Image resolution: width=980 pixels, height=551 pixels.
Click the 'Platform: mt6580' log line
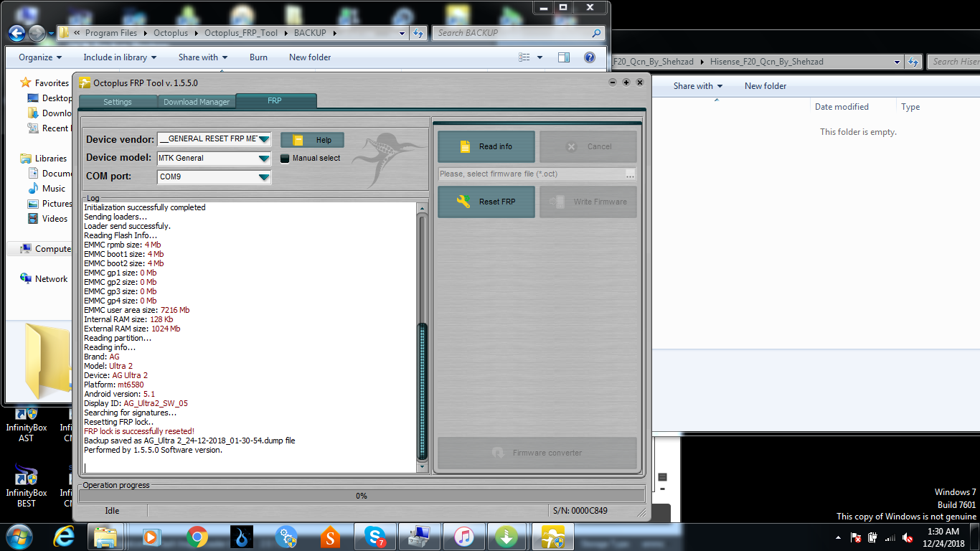pyautogui.click(x=113, y=385)
